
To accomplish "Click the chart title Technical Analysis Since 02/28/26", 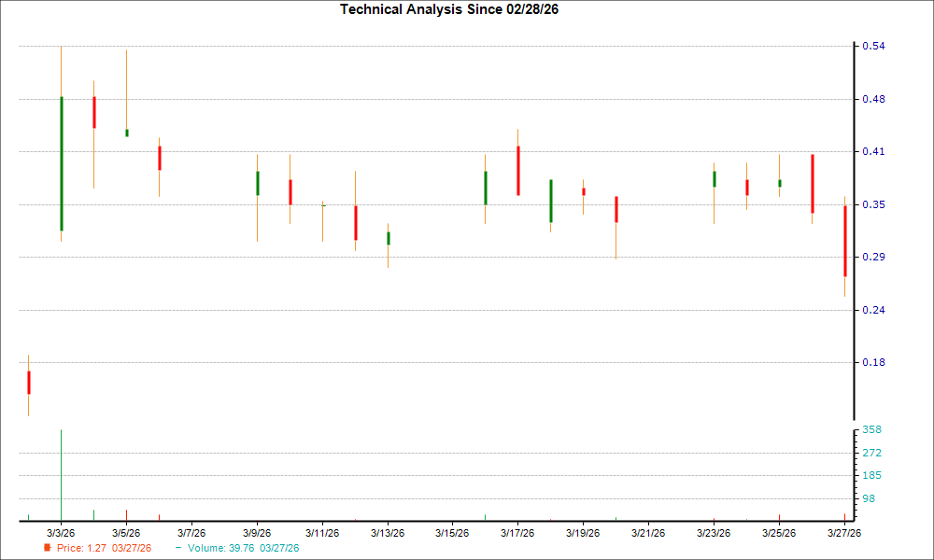I will pos(449,10).
